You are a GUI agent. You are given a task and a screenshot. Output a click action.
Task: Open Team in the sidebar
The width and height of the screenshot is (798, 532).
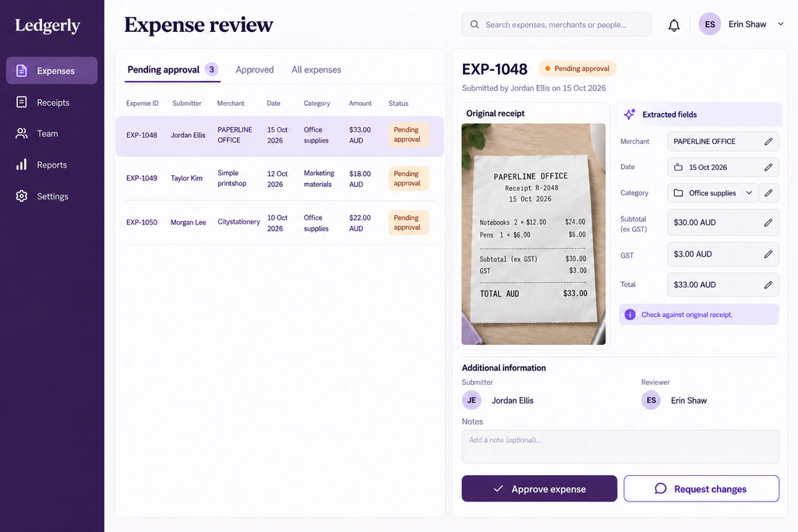click(52, 134)
